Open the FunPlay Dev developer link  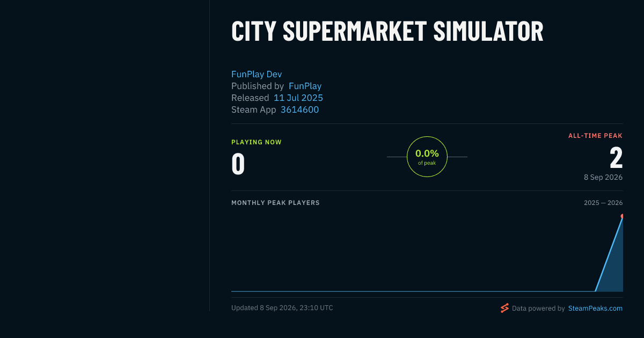(x=257, y=74)
